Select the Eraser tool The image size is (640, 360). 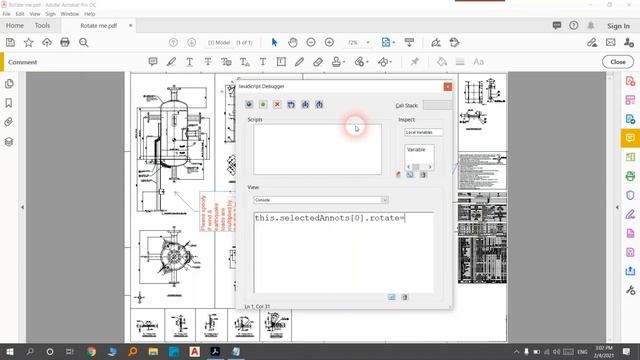pyautogui.click(x=318, y=62)
